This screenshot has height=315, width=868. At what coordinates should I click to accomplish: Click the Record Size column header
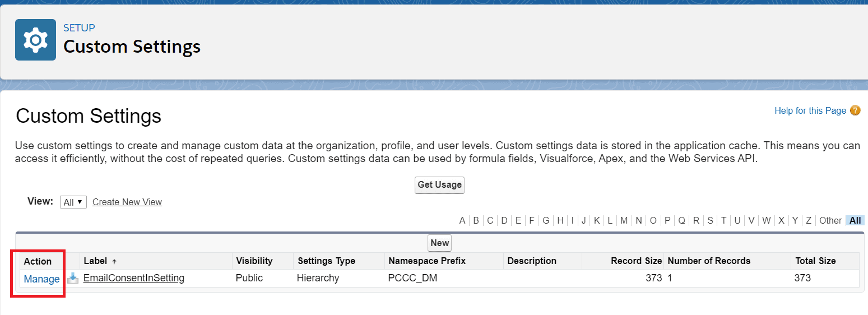point(636,261)
